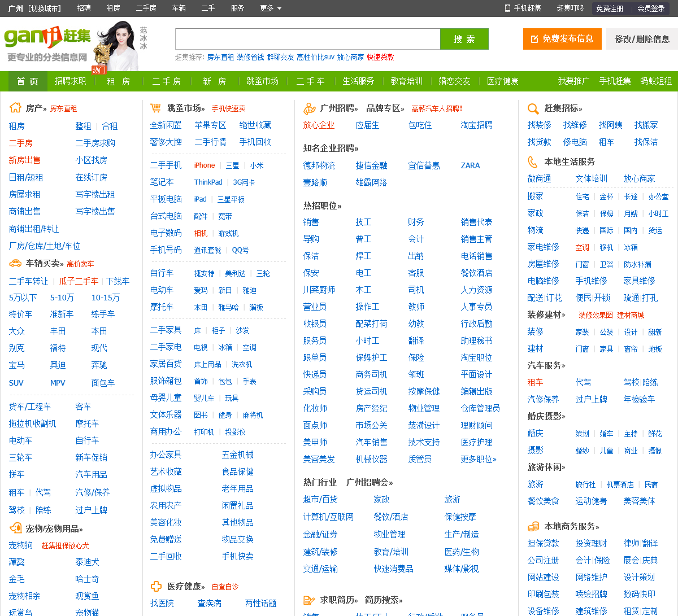Viewport: 678px width, 616px height.
Task: Click ThinkPad link in 笔记本 row
Action: [x=208, y=182]
